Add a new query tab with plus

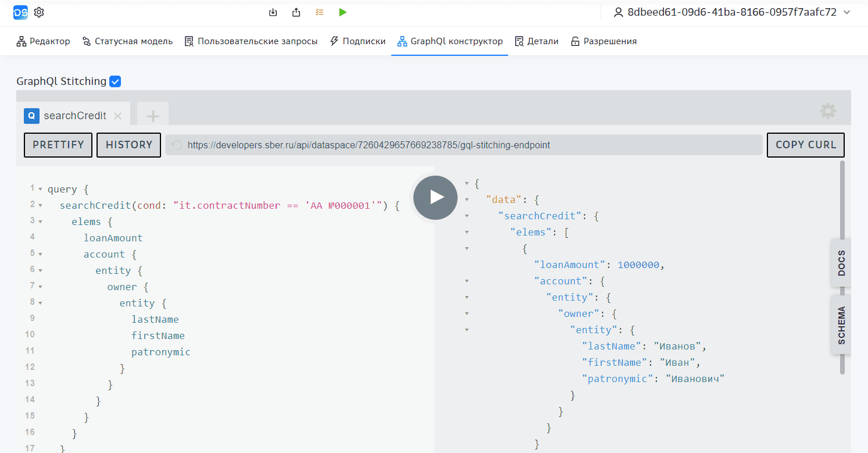pos(153,116)
